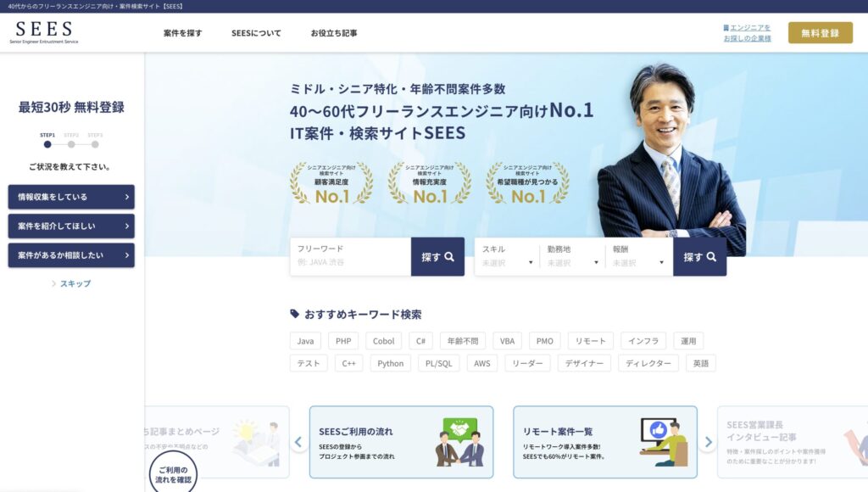Click the free-word search magnifier button
The width and height of the screenshot is (868, 492).
(437, 257)
